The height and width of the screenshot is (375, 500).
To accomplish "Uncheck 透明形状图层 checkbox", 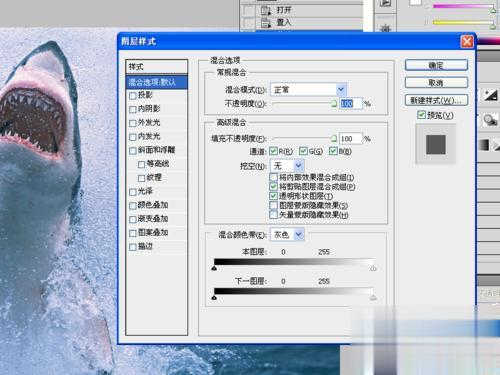I will tap(273, 196).
